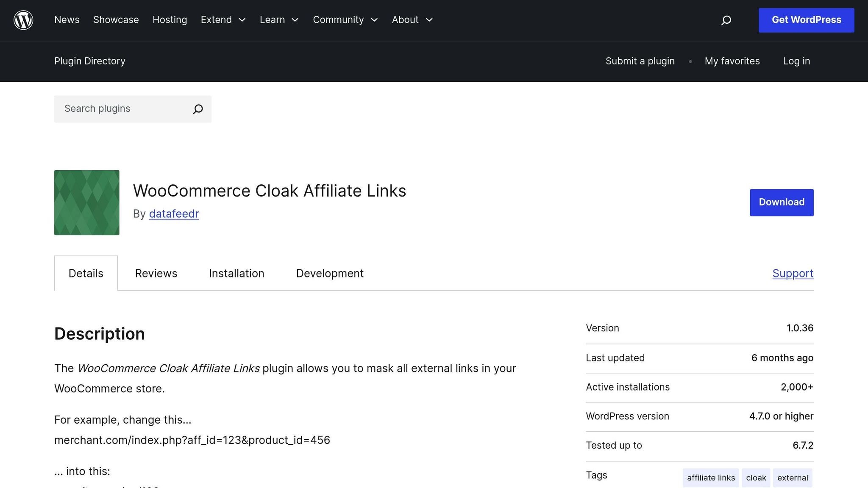Switch to the Installation tab
Viewport: 868px width, 488px height.
pos(236,273)
